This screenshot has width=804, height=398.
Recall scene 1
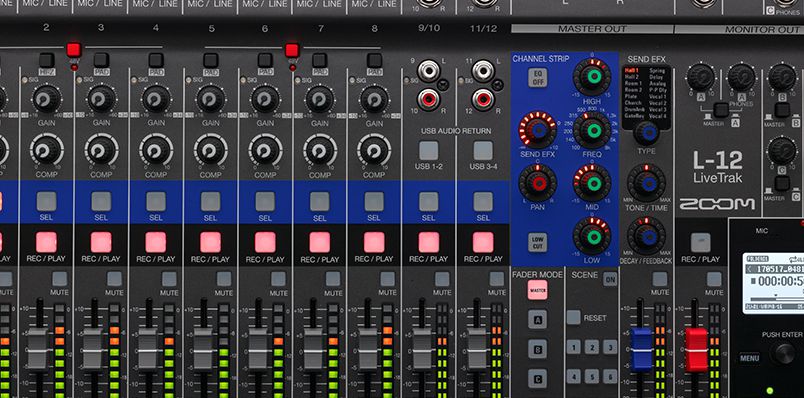(x=574, y=347)
